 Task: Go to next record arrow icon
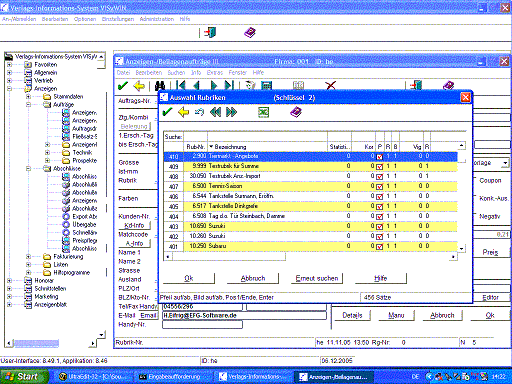tap(214, 86)
